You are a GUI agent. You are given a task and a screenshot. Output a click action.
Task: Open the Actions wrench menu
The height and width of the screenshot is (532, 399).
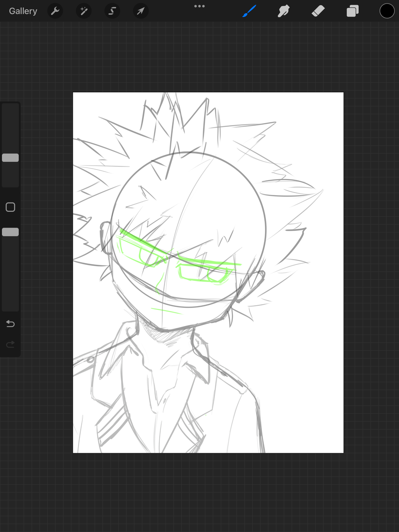(55, 11)
